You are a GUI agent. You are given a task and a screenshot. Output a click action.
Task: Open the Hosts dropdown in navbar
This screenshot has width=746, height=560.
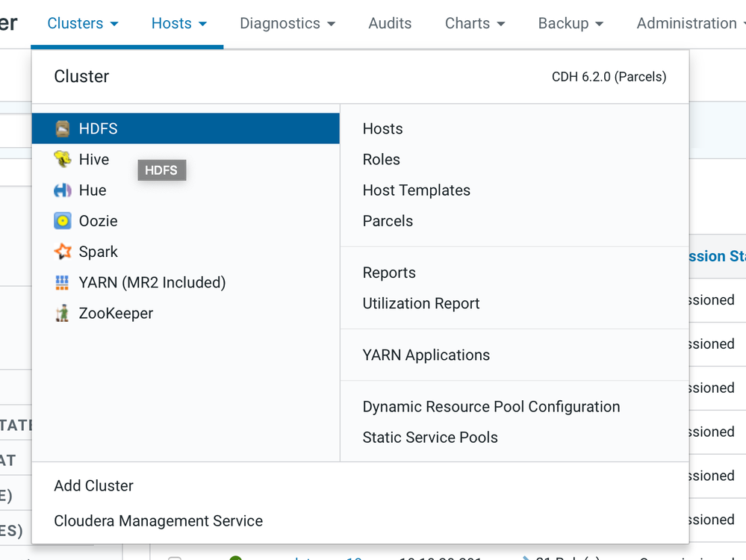click(179, 23)
